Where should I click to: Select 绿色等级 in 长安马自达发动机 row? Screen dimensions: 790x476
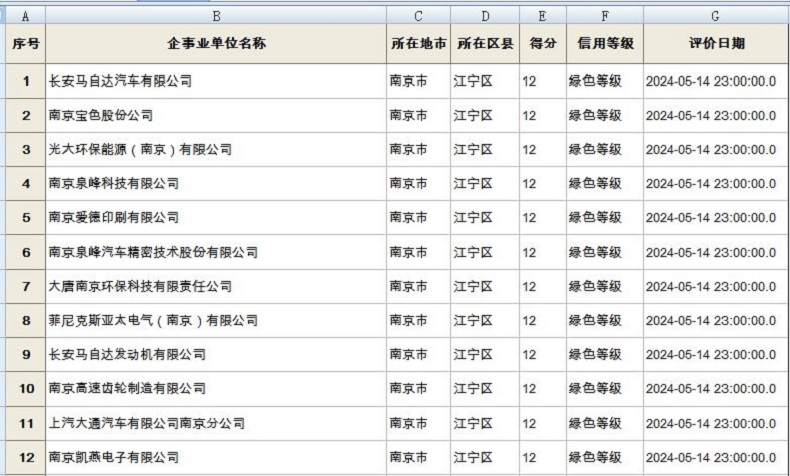pyautogui.click(x=605, y=355)
